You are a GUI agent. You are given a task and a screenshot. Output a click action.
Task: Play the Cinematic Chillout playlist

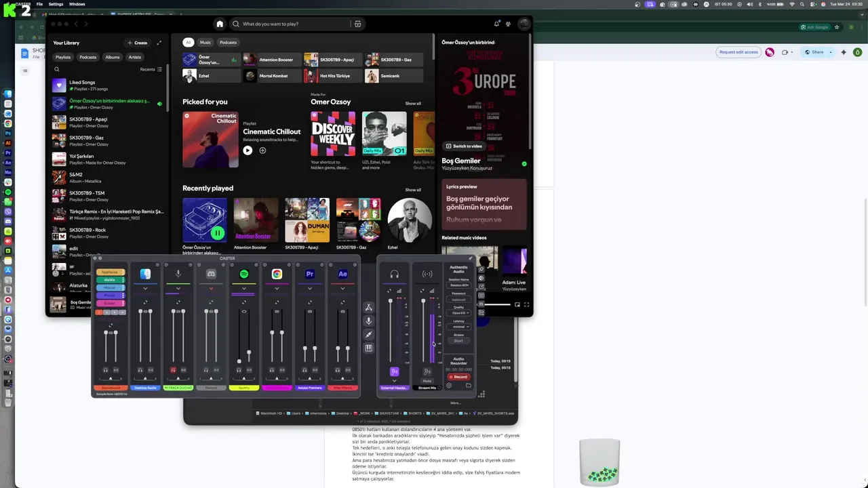pos(248,150)
